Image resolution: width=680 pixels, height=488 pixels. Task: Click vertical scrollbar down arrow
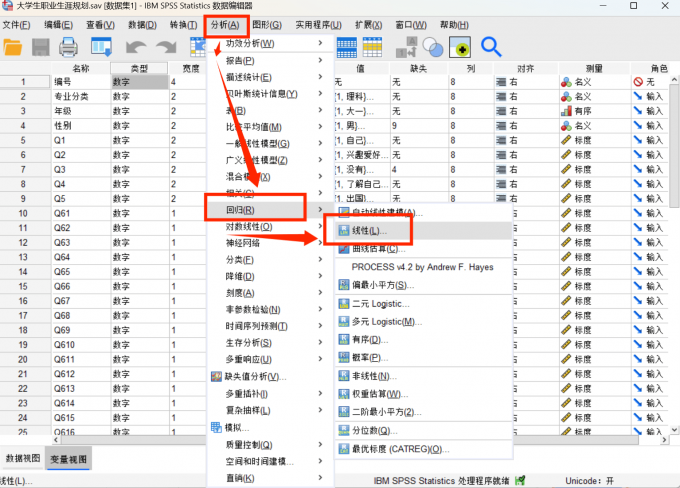[674, 429]
